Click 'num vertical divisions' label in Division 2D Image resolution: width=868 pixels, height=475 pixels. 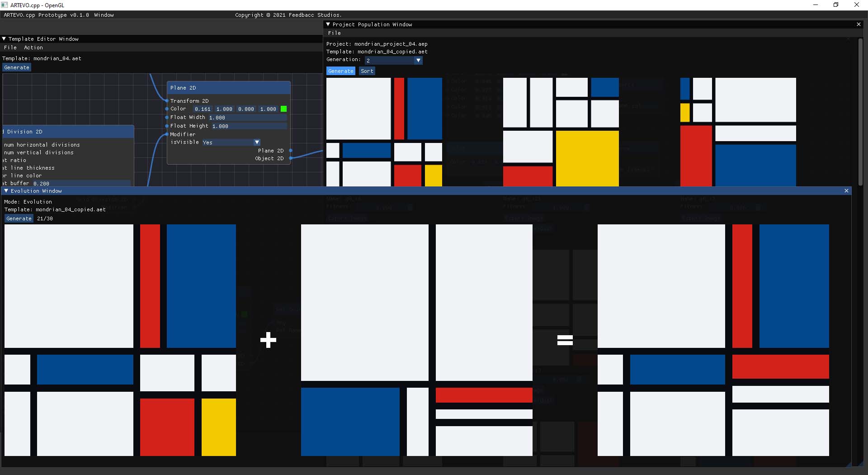tap(39, 152)
